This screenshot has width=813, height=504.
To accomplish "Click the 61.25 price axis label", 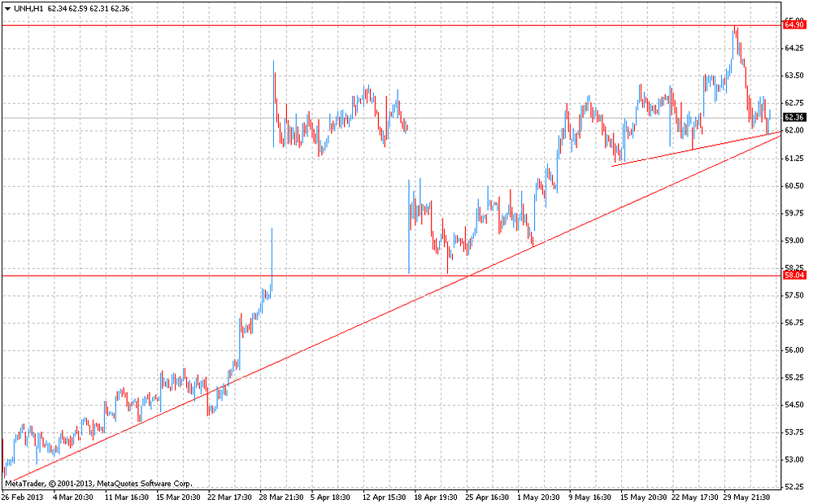I will [x=793, y=159].
